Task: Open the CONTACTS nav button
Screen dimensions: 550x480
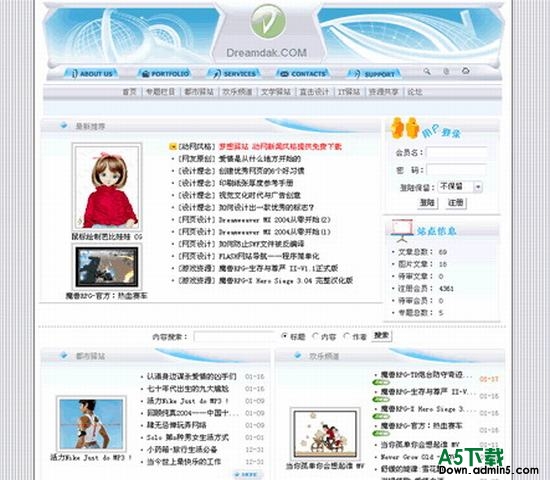Action: 303,74
